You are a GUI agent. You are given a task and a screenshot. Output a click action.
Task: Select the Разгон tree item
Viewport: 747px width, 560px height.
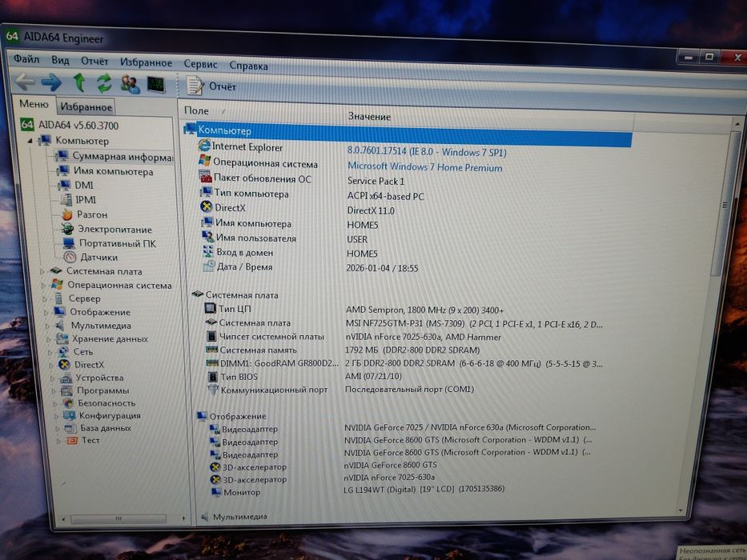coord(92,214)
